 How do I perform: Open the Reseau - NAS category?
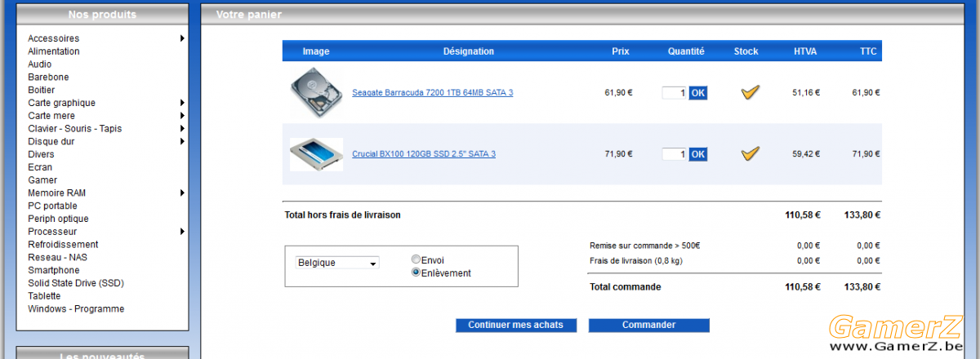point(57,257)
